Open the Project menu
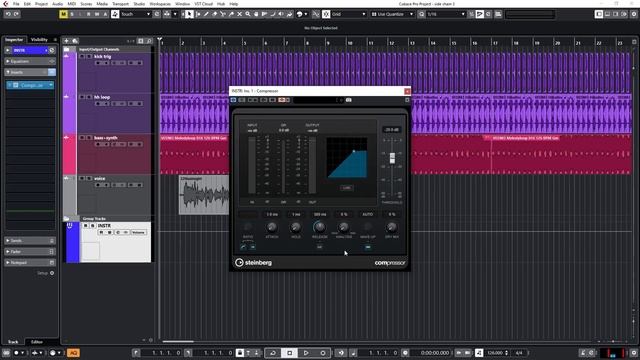 (x=41, y=4)
